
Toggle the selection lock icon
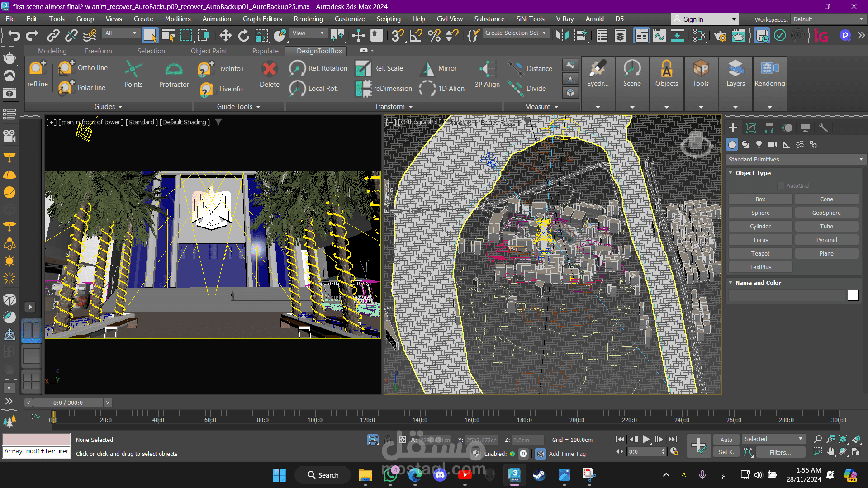point(388,440)
